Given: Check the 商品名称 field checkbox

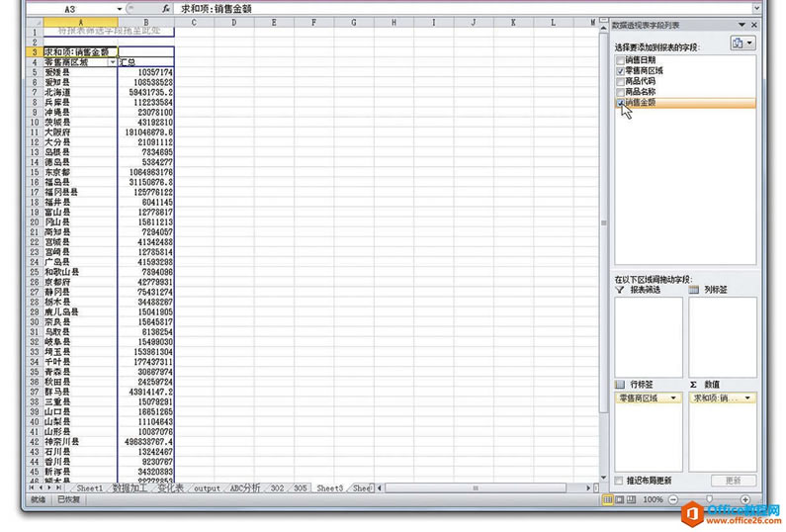Looking at the screenshot, I should pos(620,92).
